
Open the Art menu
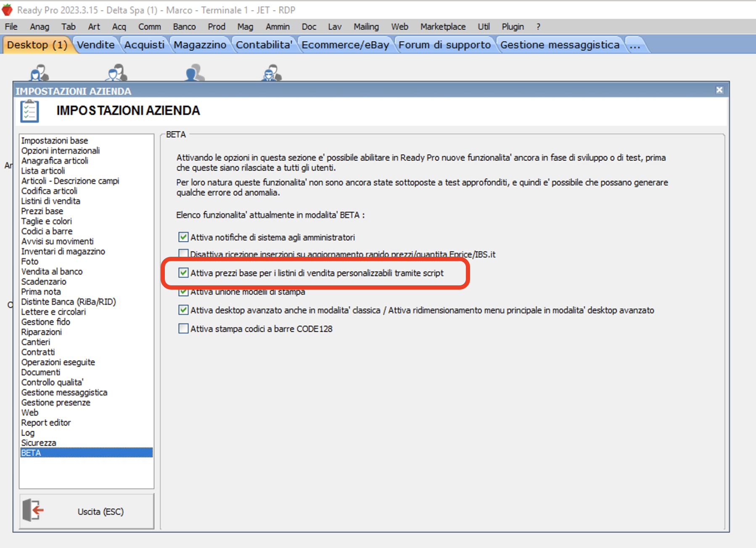(94, 26)
